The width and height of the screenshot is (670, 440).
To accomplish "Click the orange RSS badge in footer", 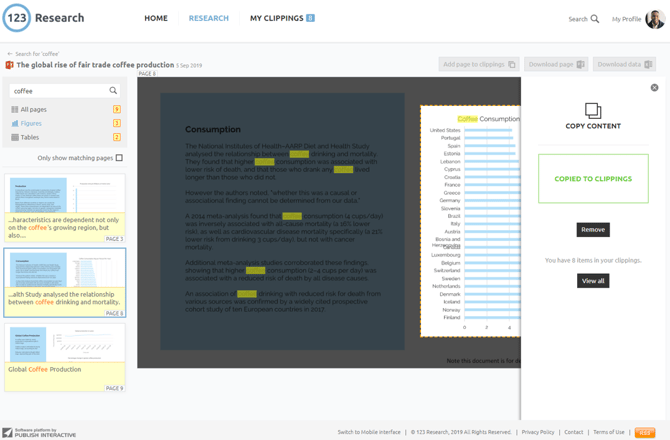I will pyautogui.click(x=645, y=432).
